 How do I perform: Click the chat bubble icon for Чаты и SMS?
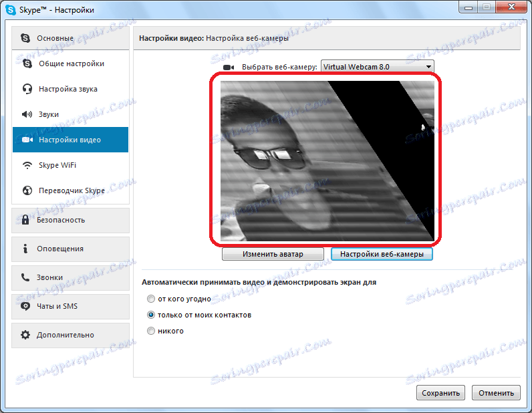[x=25, y=306]
